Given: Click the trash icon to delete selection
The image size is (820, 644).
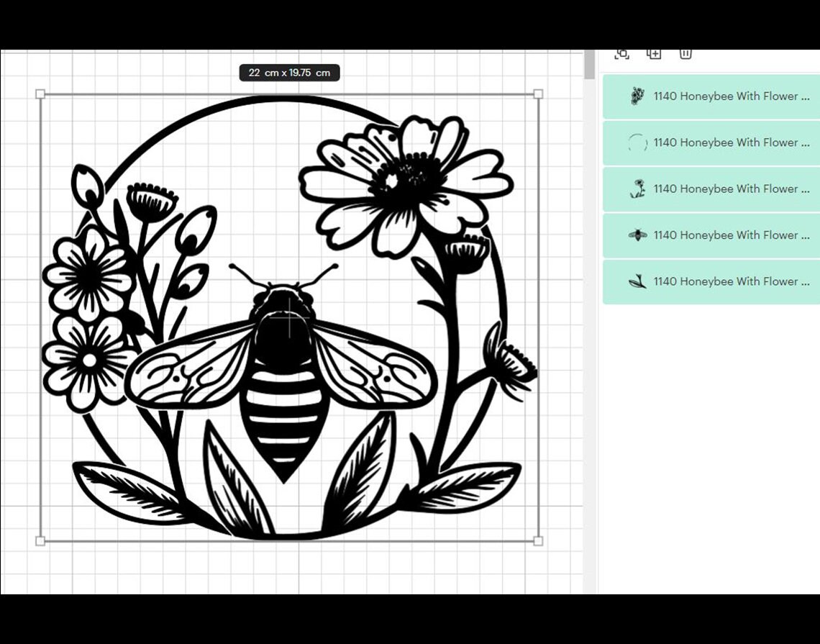Looking at the screenshot, I should click(685, 53).
